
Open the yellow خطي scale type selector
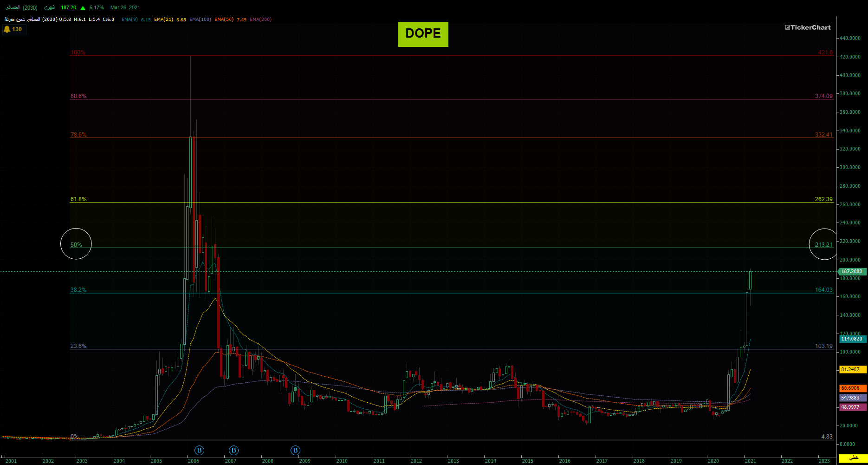[x=854, y=458]
